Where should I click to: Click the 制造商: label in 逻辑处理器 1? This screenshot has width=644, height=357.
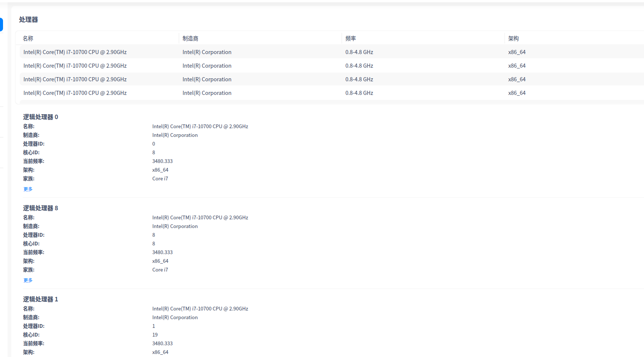pyautogui.click(x=31, y=317)
